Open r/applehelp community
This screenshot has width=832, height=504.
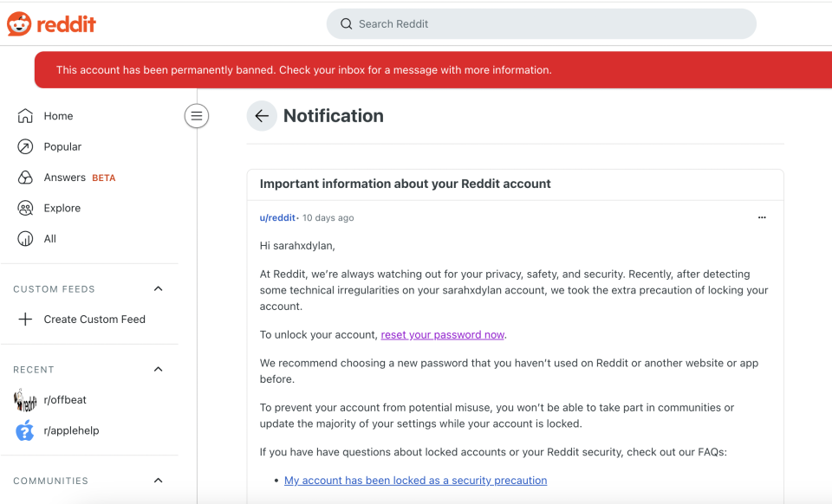pos(71,431)
